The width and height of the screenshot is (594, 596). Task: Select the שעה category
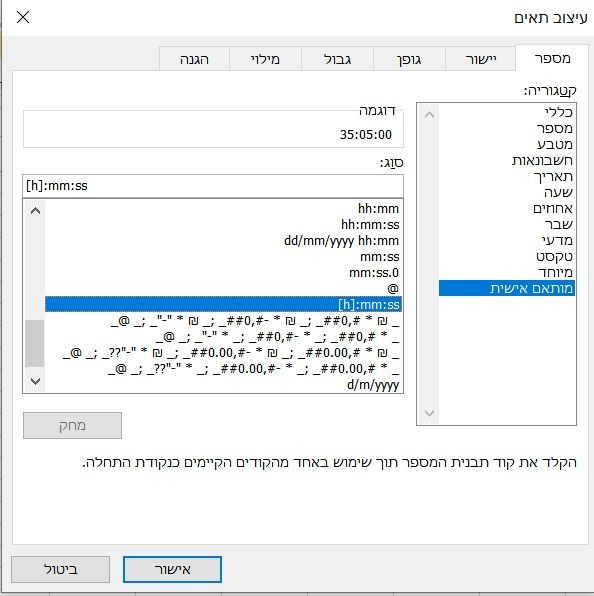pyautogui.click(x=507, y=192)
